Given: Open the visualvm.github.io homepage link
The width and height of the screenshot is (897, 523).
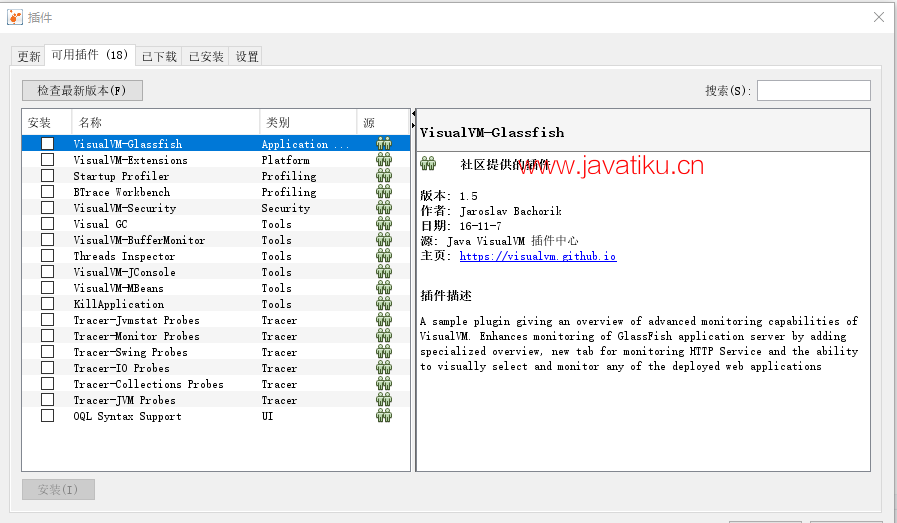Looking at the screenshot, I should pos(538,256).
